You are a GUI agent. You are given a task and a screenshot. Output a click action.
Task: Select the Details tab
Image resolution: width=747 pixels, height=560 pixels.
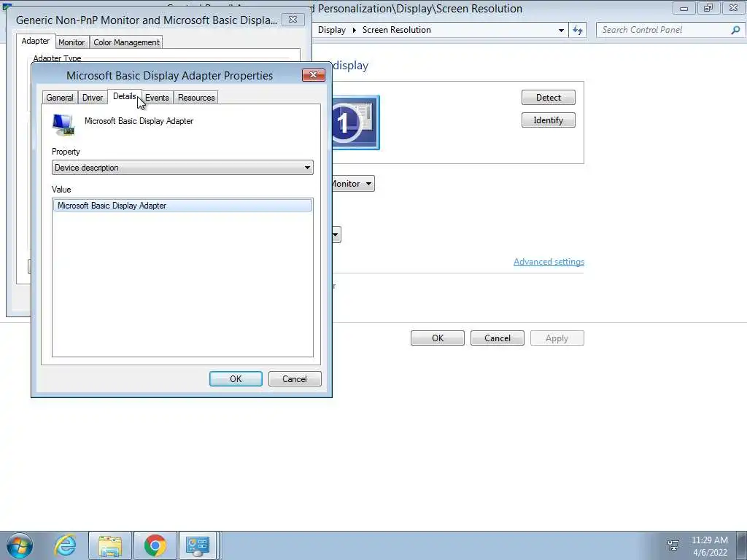tap(124, 96)
